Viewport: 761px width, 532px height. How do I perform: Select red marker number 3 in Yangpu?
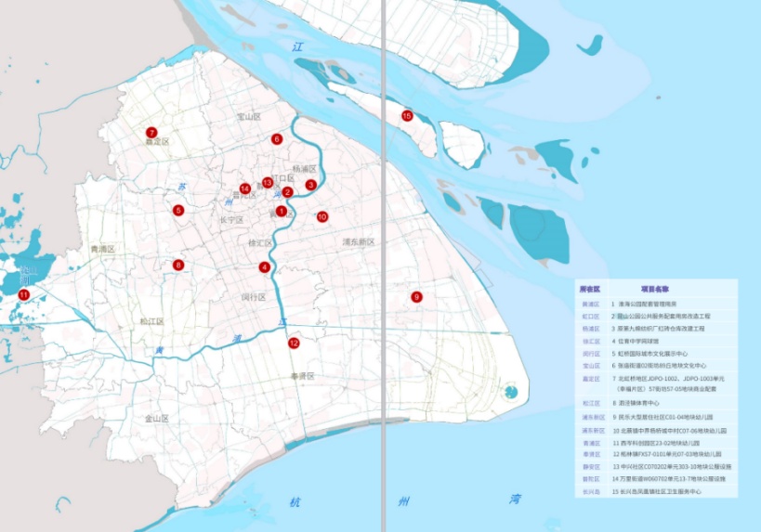[x=311, y=185]
